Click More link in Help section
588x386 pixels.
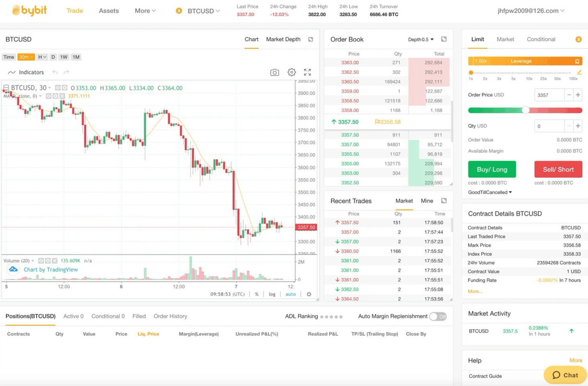click(x=576, y=360)
